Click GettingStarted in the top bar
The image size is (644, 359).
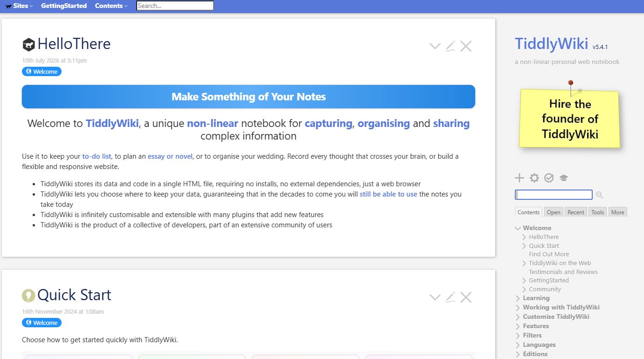tap(64, 6)
